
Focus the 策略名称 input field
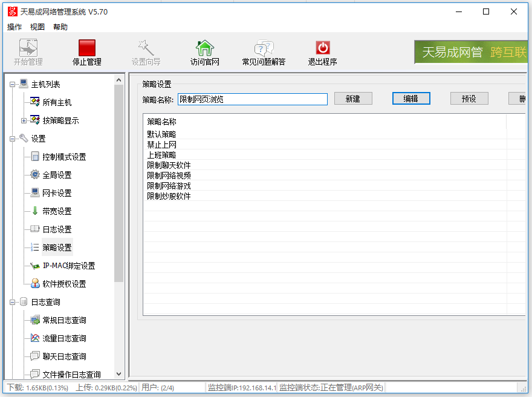(253, 99)
